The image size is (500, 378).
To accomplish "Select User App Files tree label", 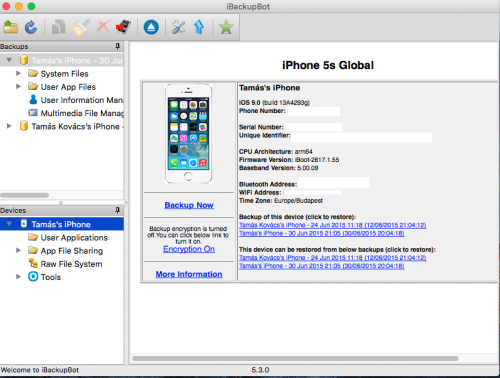I will (68, 87).
